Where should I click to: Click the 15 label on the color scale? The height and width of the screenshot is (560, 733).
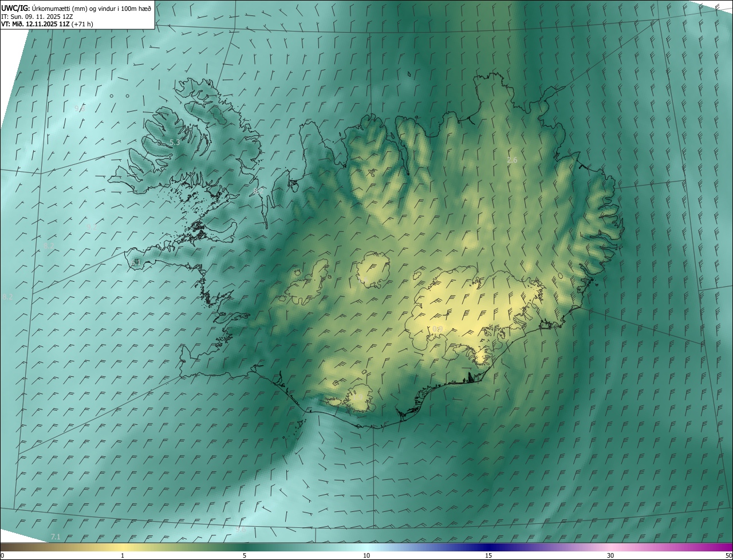[488, 556]
